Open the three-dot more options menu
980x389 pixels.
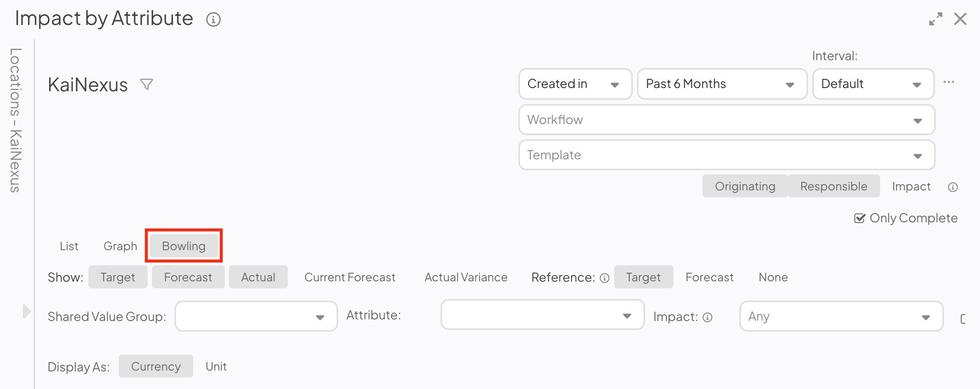(948, 82)
